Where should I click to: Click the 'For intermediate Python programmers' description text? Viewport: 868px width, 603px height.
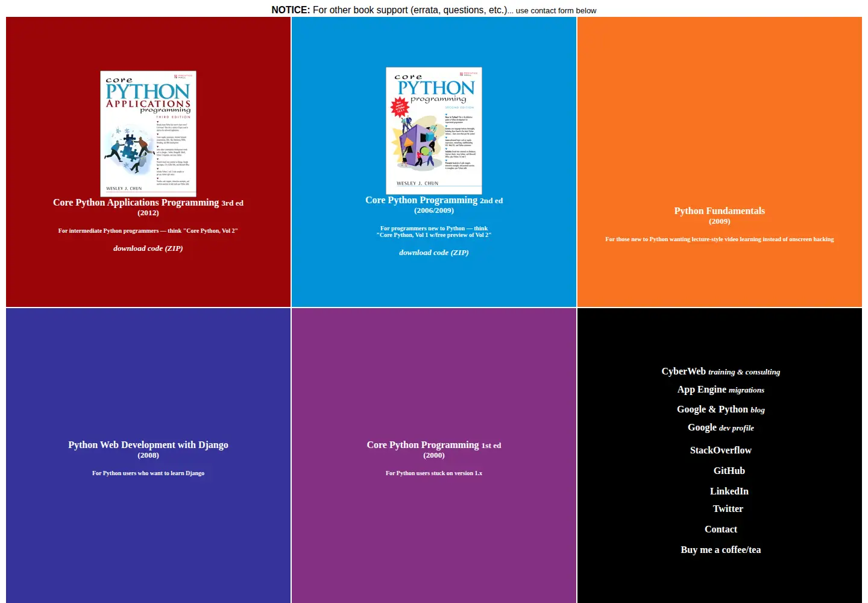(x=148, y=231)
